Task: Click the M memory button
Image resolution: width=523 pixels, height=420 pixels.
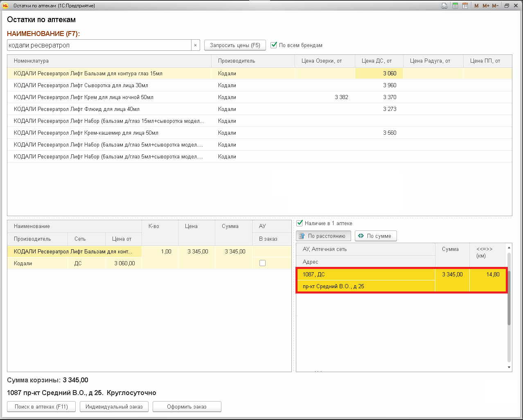Action: (x=476, y=6)
